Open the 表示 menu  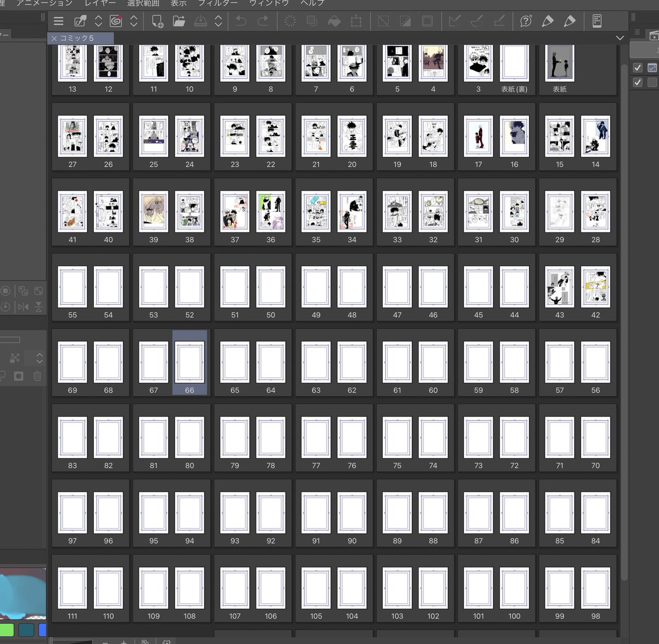coord(178,3)
